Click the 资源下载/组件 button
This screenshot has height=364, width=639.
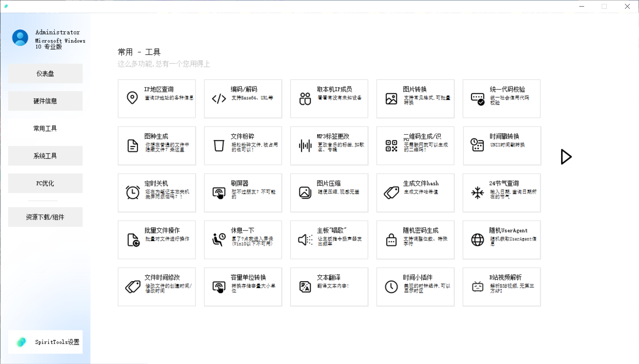tap(45, 217)
